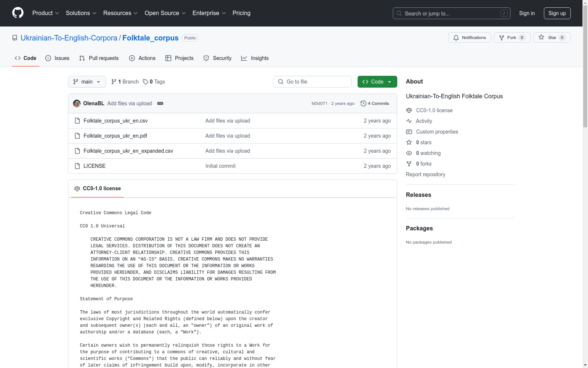This screenshot has height=368, width=588.
Task: Select the Code tab
Action: coord(25,58)
